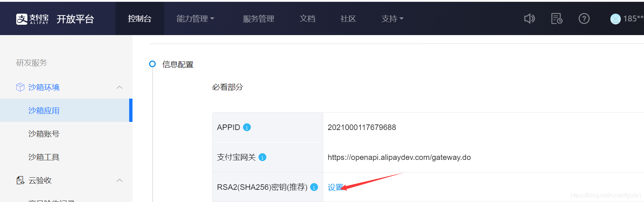
Task: Open the announcements speaker icon
Action: coord(530,18)
